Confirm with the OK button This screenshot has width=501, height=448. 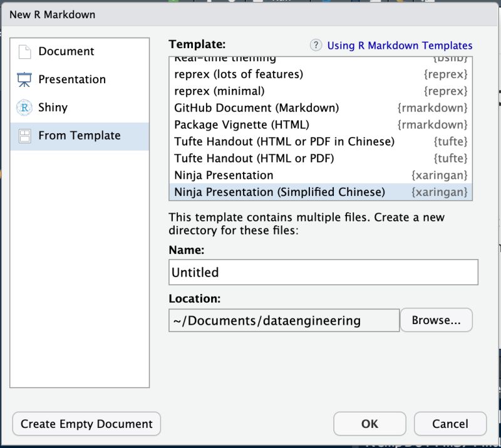pos(369,424)
